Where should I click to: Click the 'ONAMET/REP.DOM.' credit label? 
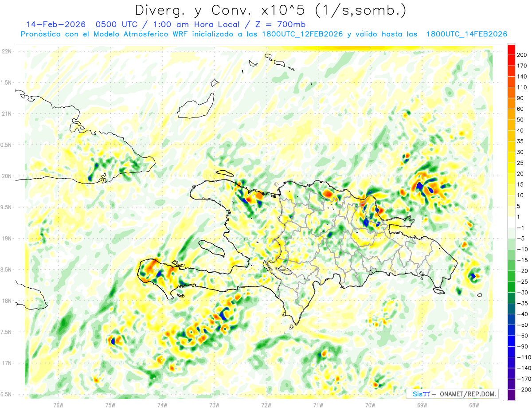[x=467, y=394]
